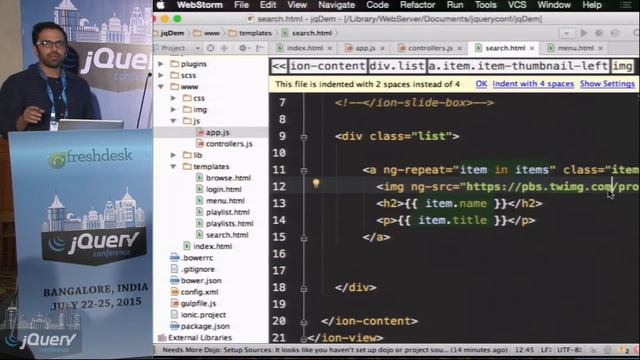Close the controllers.js tab
640x360 pixels.
tap(460, 48)
